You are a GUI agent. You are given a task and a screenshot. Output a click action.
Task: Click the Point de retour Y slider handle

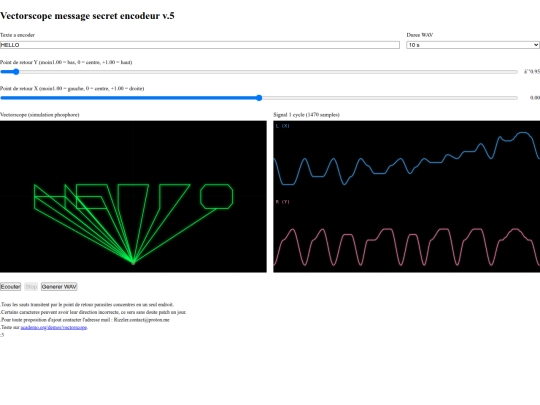click(15, 72)
